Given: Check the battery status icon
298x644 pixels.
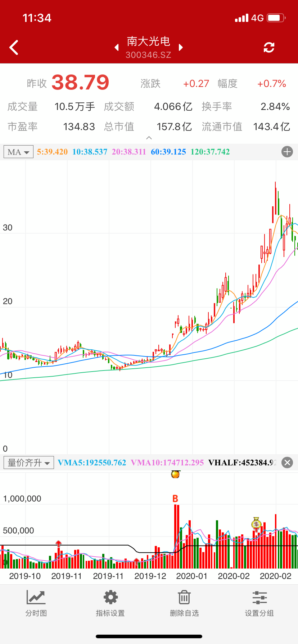Looking at the screenshot, I should 276,18.
